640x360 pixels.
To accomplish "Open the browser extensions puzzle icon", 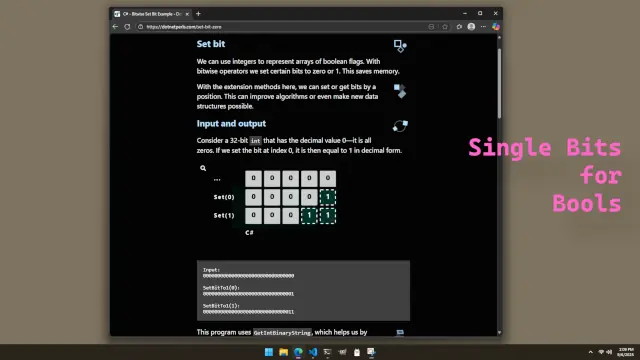I will tap(459, 27).
